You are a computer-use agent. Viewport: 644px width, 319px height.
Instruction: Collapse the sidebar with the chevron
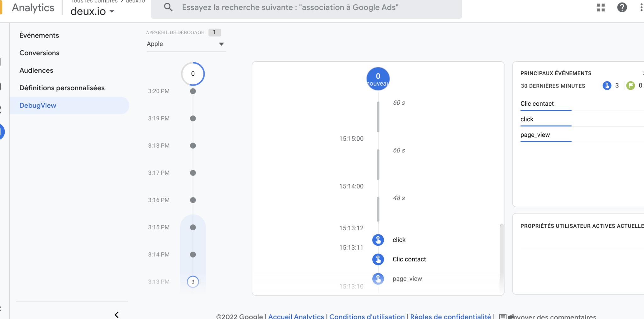(117, 315)
